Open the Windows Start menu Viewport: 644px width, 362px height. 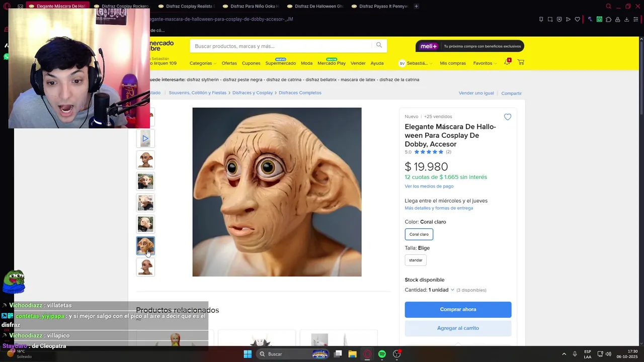[248, 354]
